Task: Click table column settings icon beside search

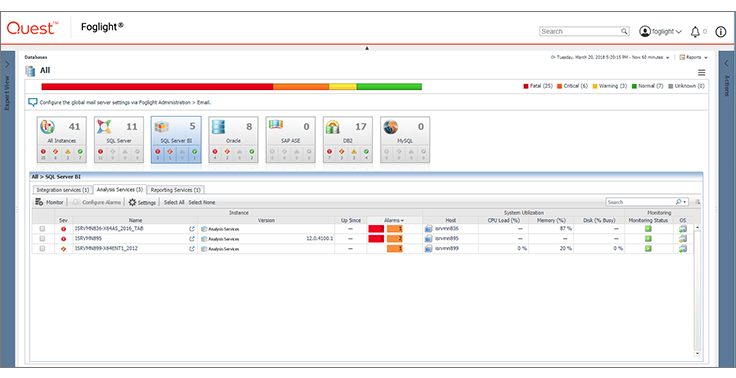Action: pyautogui.click(x=698, y=202)
